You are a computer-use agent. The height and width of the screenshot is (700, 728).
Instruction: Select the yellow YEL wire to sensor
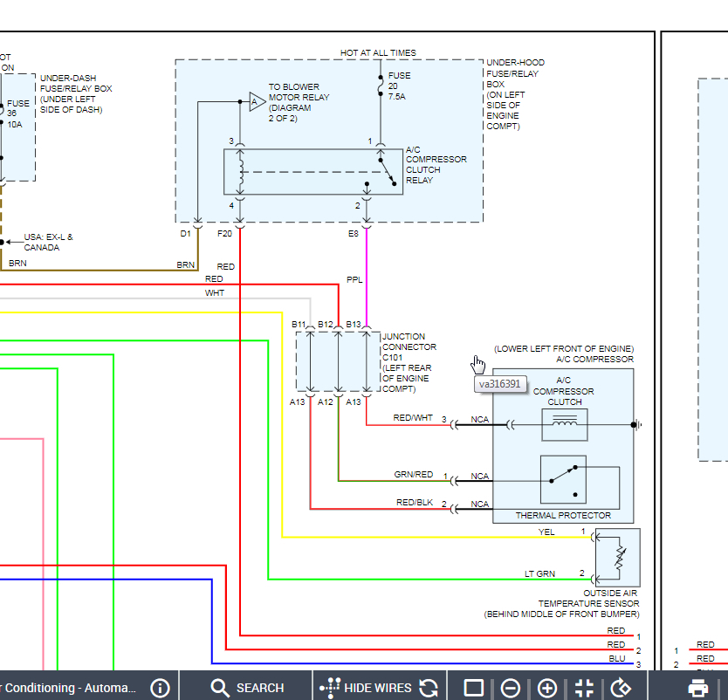pyautogui.click(x=436, y=538)
